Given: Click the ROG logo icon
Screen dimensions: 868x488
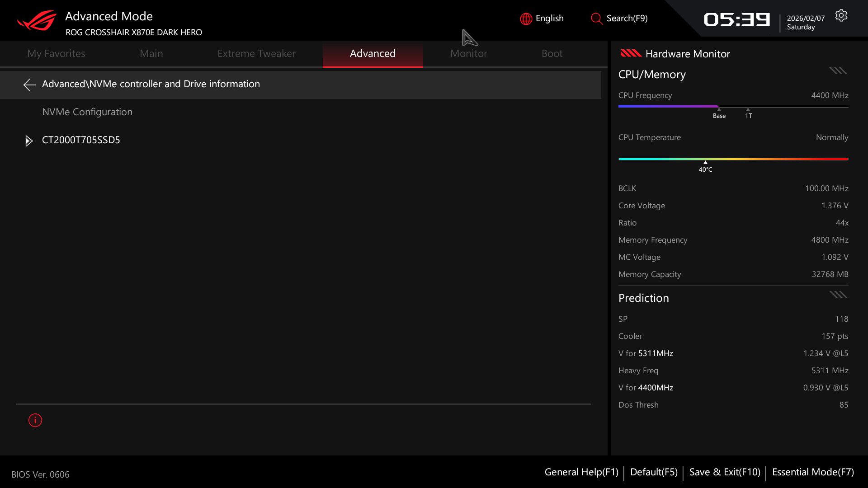Looking at the screenshot, I should pyautogui.click(x=37, y=21).
